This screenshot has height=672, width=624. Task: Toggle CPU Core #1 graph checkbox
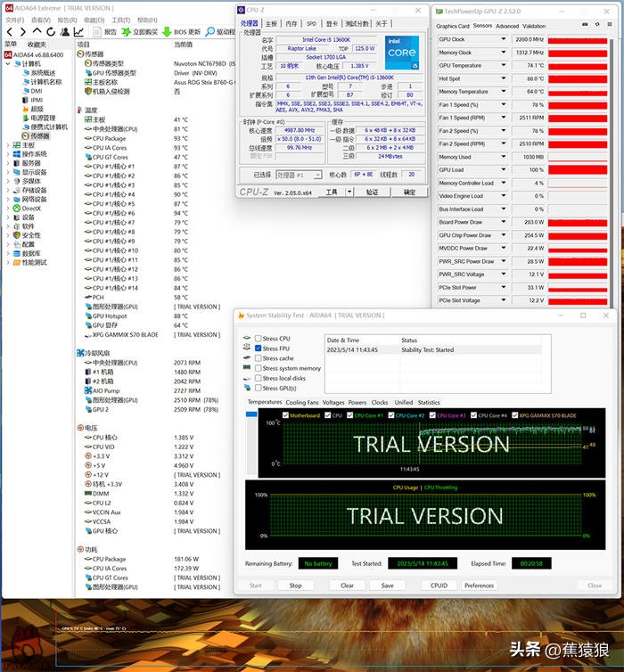pos(349,415)
